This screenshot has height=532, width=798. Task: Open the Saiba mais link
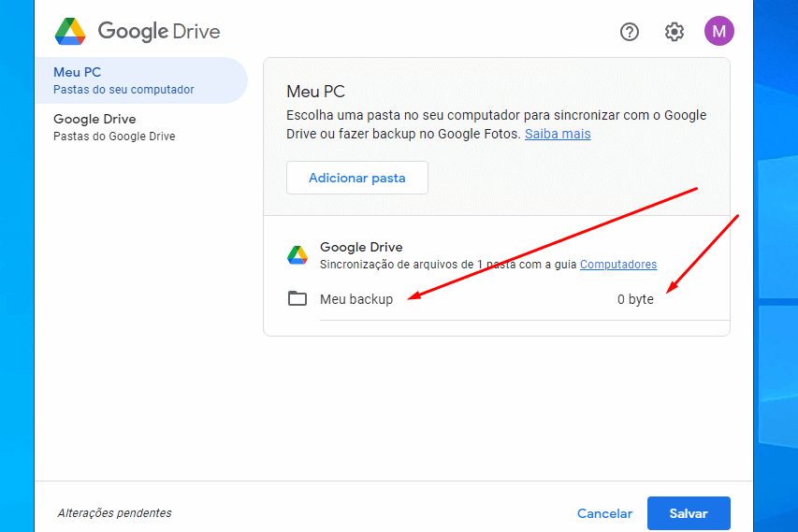tap(558, 134)
